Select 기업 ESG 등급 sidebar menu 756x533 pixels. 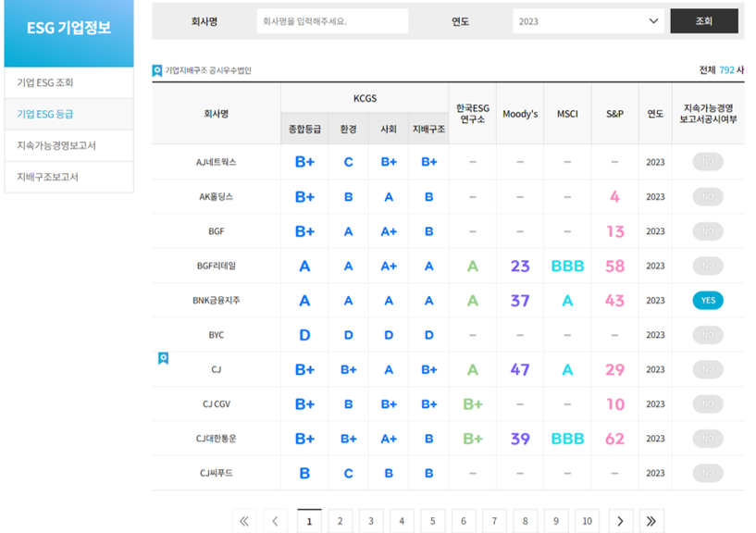(x=69, y=114)
